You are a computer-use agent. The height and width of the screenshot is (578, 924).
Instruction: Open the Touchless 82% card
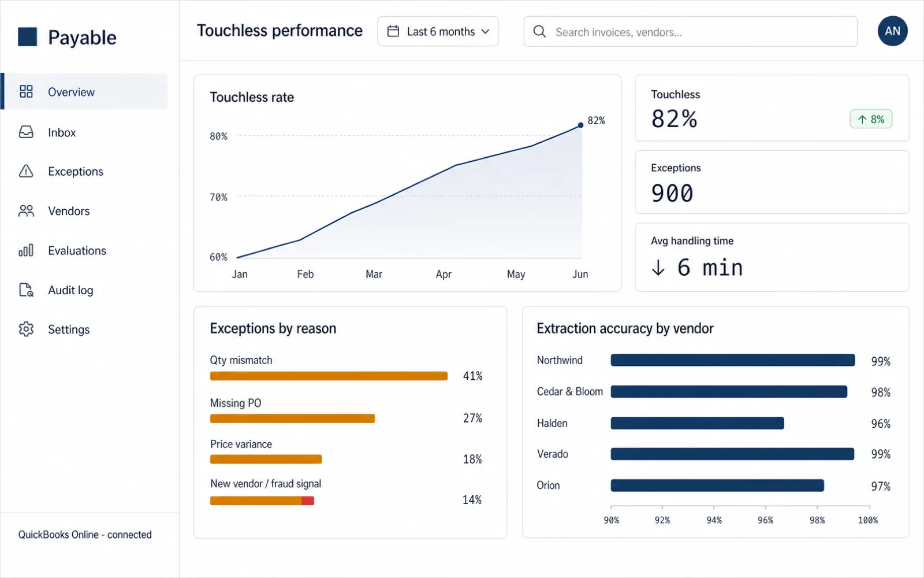[x=772, y=108]
